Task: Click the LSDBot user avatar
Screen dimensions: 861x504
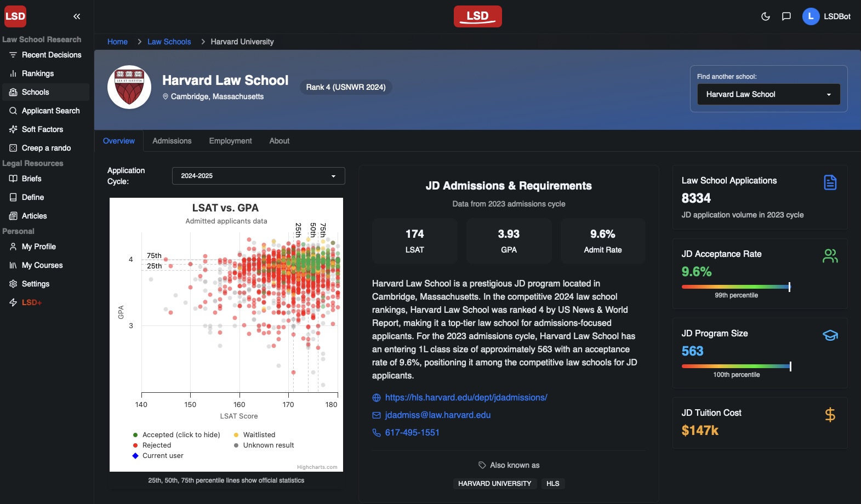Action: tap(811, 16)
